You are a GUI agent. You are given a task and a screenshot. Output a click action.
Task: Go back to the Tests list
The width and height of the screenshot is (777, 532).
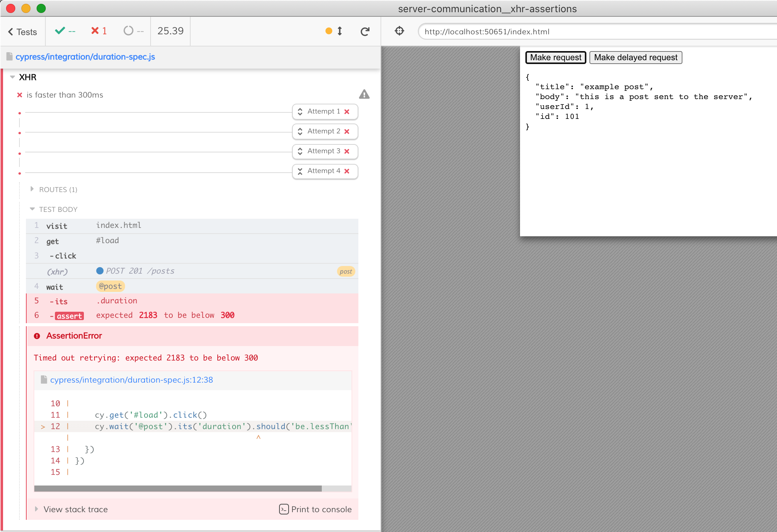[22, 32]
